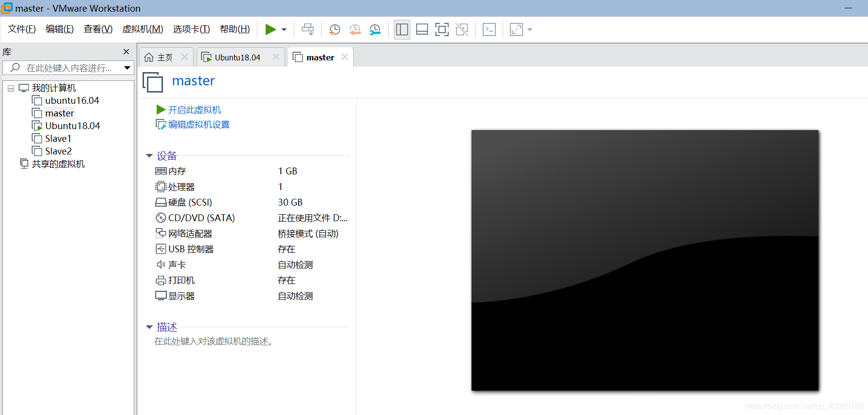Click the green power-on play button

point(271,30)
